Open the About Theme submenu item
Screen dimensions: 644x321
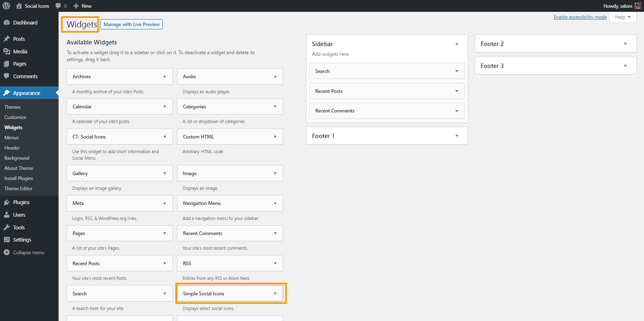pos(19,168)
